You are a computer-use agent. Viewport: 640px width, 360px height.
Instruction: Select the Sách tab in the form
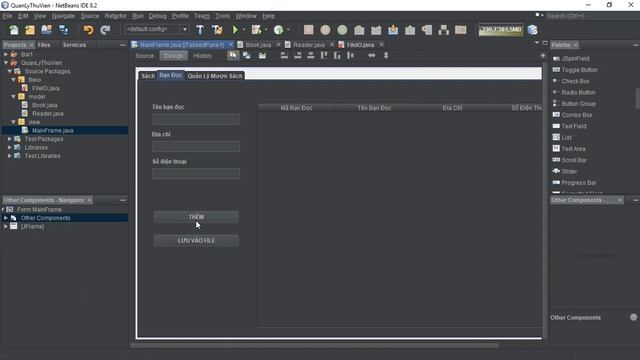[148, 76]
